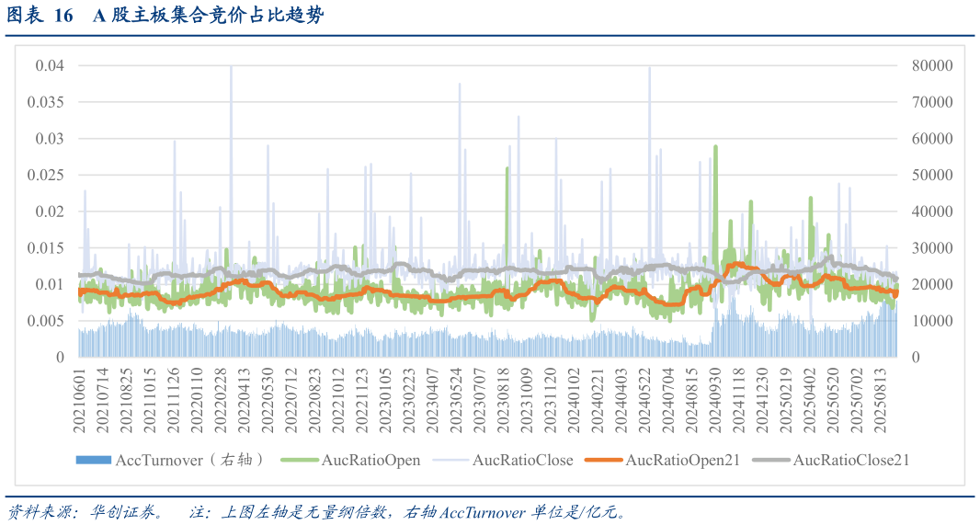Select the AucRatioOpen21 legend text
Screen dimensions: 980x525
click(682, 460)
